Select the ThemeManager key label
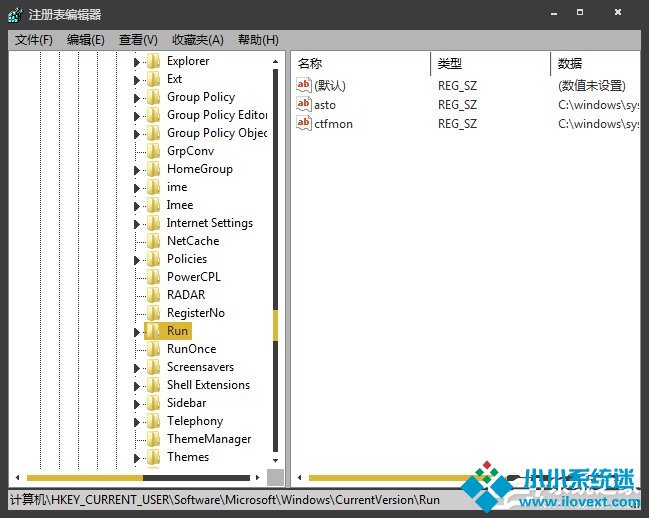This screenshot has height=518, width=649. click(209, 439)
